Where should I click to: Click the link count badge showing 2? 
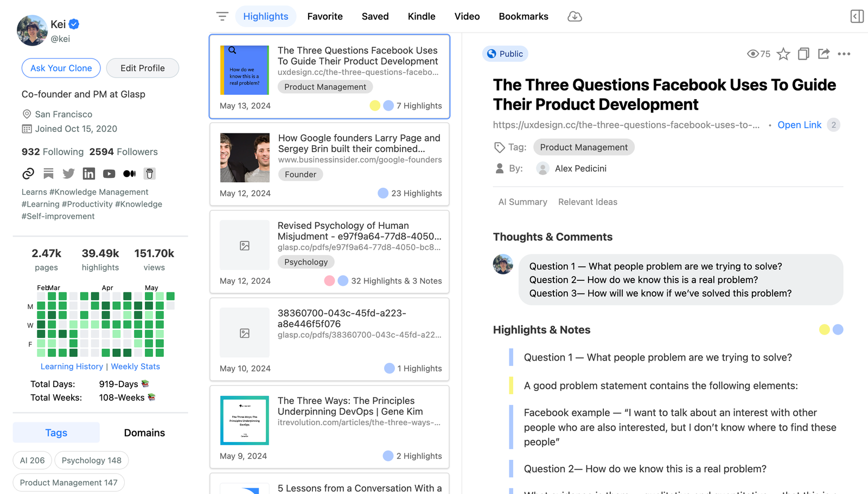[x=834, y=125]
